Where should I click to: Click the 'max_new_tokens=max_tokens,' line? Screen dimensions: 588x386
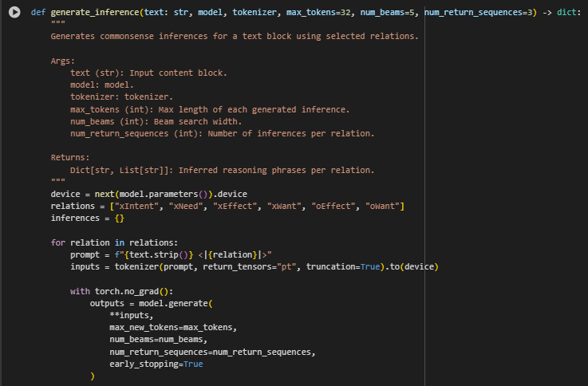coord(173,328)
